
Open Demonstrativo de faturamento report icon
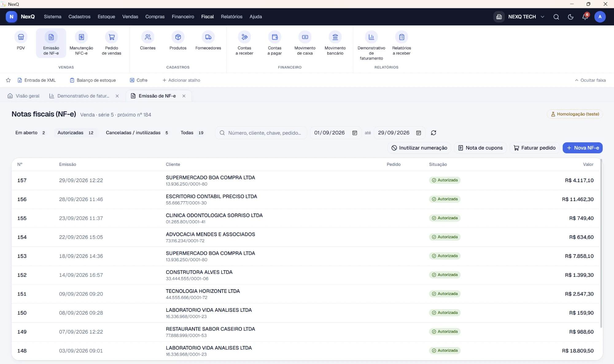(x=371, y=45)
